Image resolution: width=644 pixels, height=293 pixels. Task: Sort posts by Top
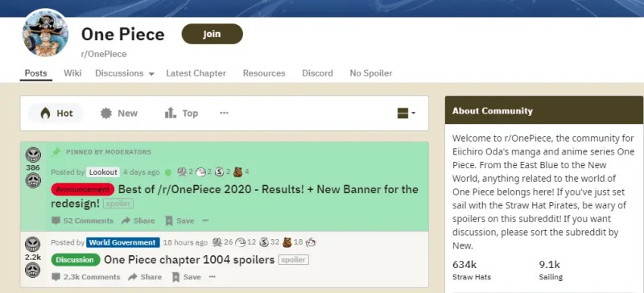(x=181, y=113)
